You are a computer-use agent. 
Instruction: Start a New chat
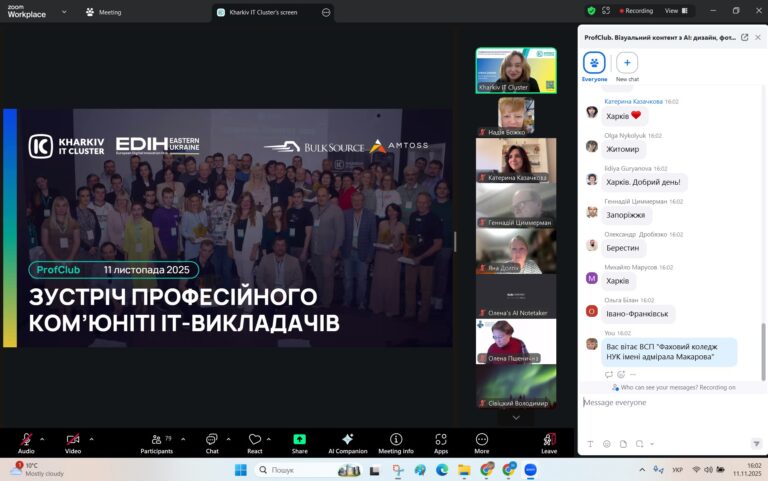tap(627, 67)
